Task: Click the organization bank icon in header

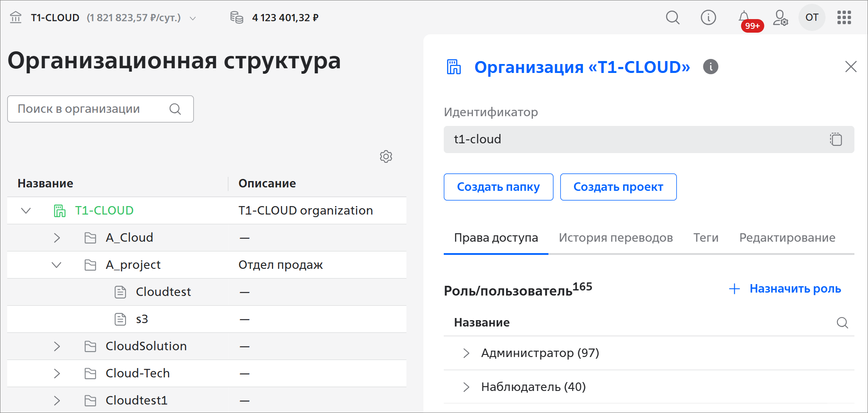Action: click(x=16, y=17)
